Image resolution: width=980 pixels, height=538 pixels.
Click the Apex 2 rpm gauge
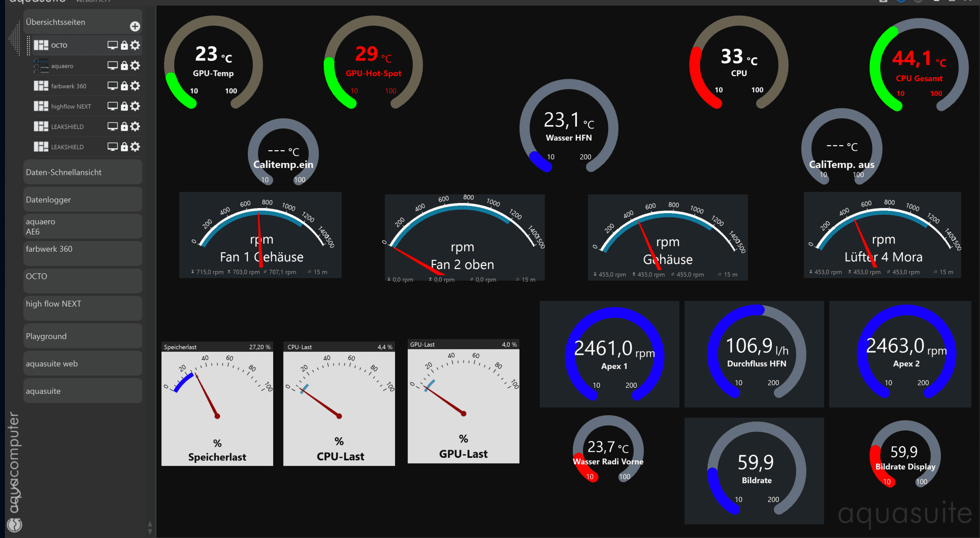tap(900, 354)
